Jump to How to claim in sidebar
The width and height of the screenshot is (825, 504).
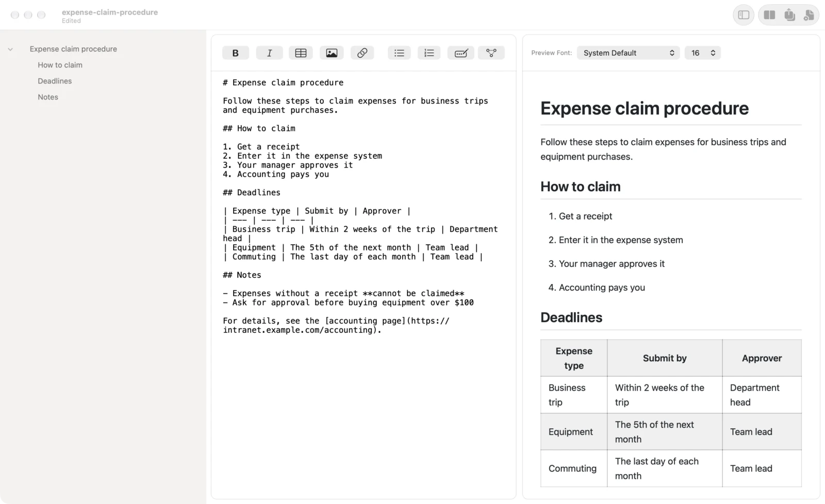(x=60, y=65)
